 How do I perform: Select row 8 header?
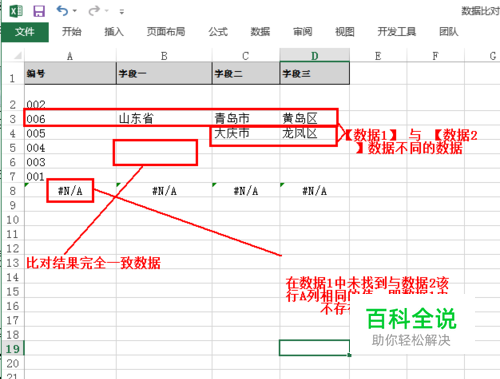point(12,191)
